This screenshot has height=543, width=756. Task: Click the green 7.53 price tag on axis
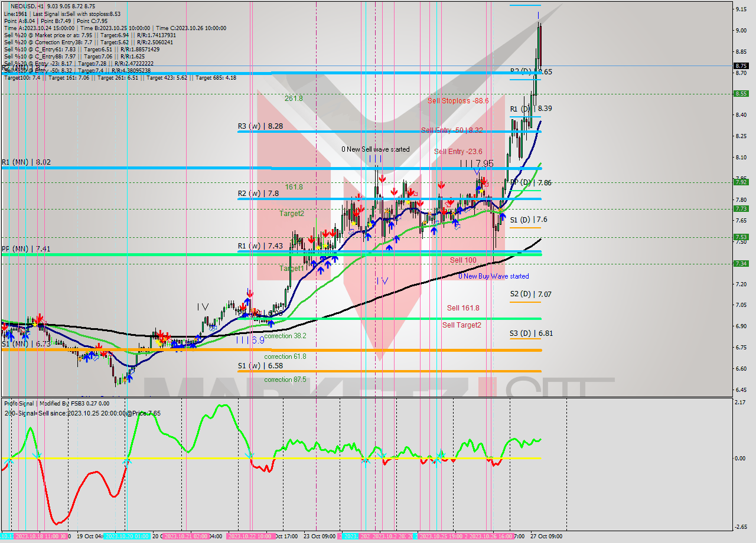pyautogui.click(x=741, y=237)
